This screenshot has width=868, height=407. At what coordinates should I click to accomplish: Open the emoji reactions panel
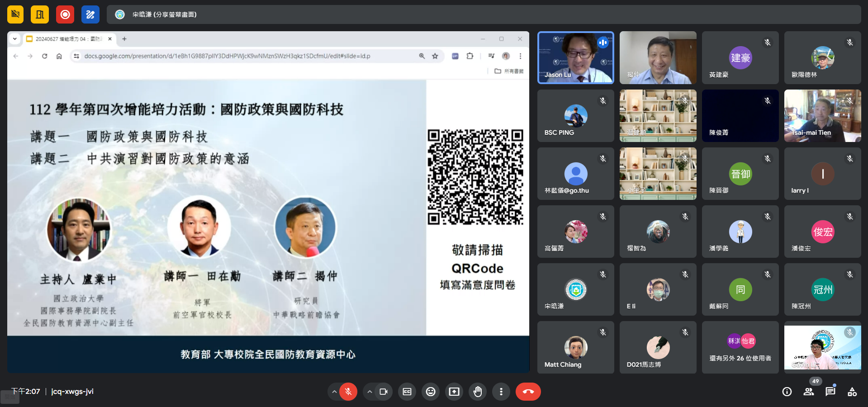tap(431, 392)
